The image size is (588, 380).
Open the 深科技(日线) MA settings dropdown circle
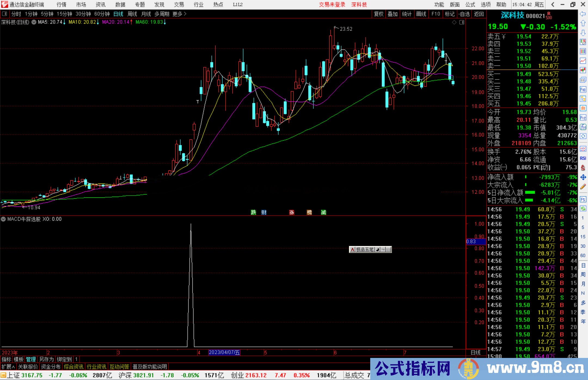coord(34,22)
